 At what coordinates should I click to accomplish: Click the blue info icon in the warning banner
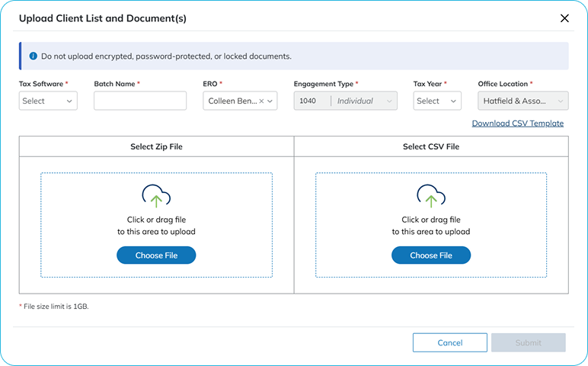pyautogui.click(x=34, y=56)
